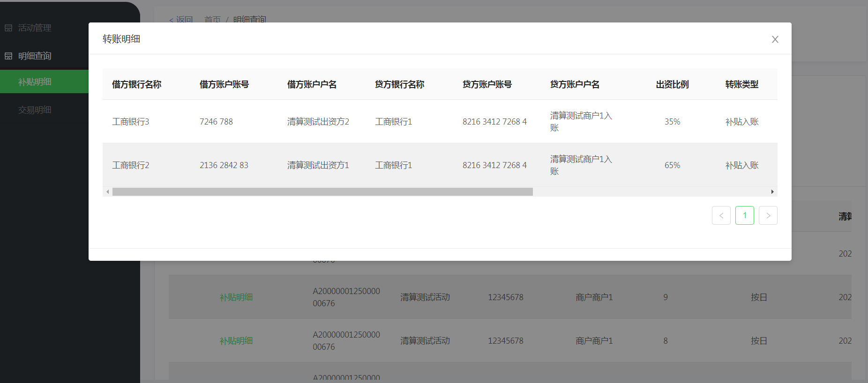The height and width of the screenshot is (383, 868).
Task: Click 借方账户账号 column header
Action: coord(224,84)
